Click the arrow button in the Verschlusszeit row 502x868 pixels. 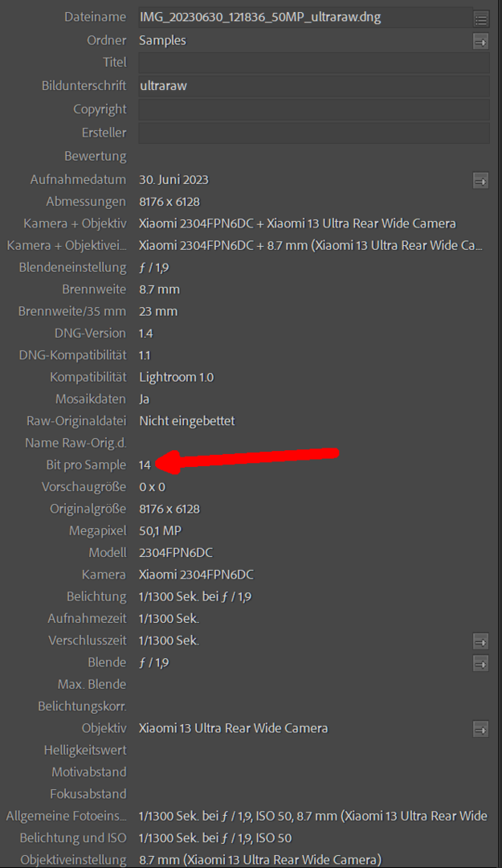pyautogui.click(x=480, y=641)
